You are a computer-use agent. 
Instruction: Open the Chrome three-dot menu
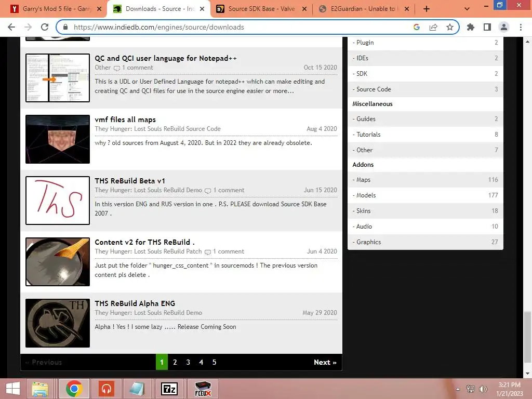(x=521, y=27)
